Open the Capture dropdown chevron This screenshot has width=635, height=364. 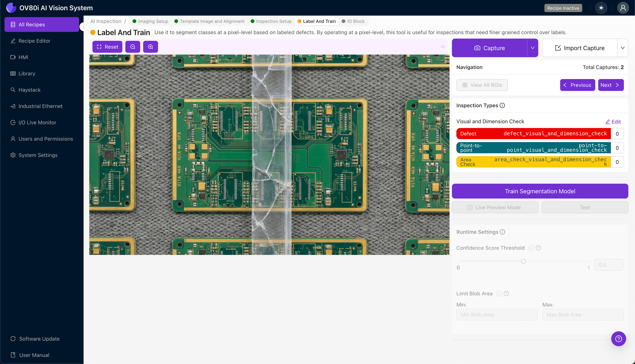(x=532, y=48)
